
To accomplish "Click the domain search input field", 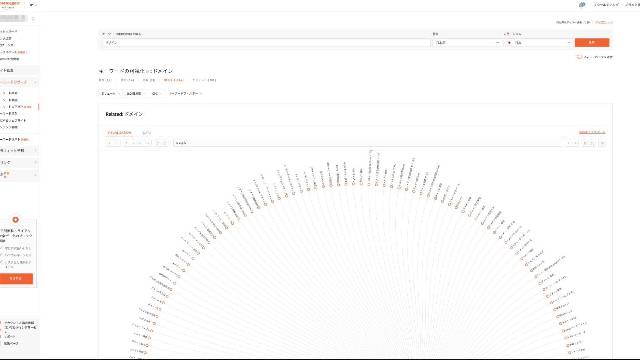I will click(x=266, y=42).
